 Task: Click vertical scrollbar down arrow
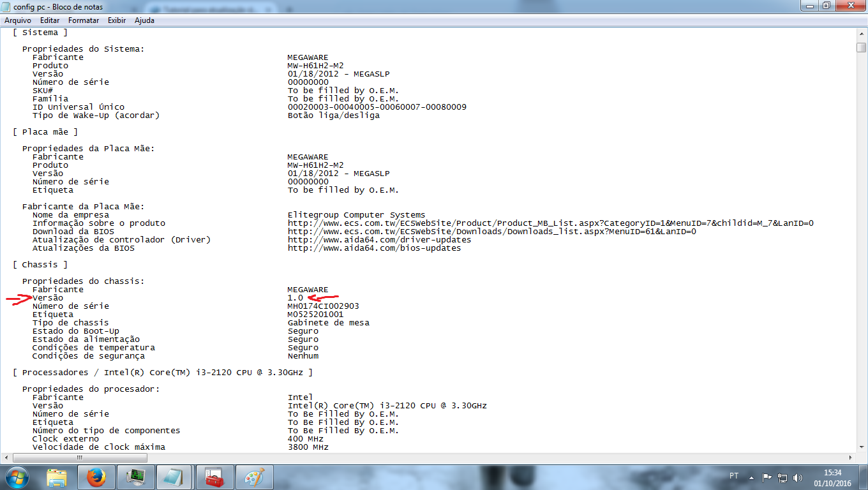(862, 447)
